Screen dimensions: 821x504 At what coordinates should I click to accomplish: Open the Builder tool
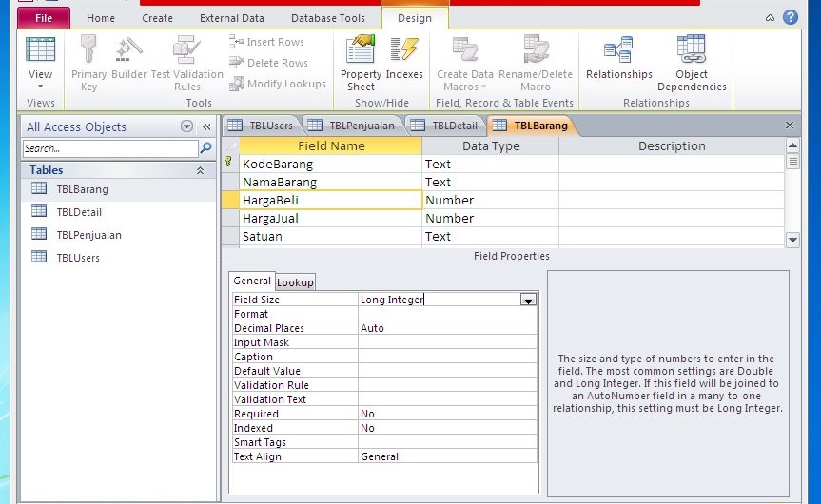(x=128, y=58)
